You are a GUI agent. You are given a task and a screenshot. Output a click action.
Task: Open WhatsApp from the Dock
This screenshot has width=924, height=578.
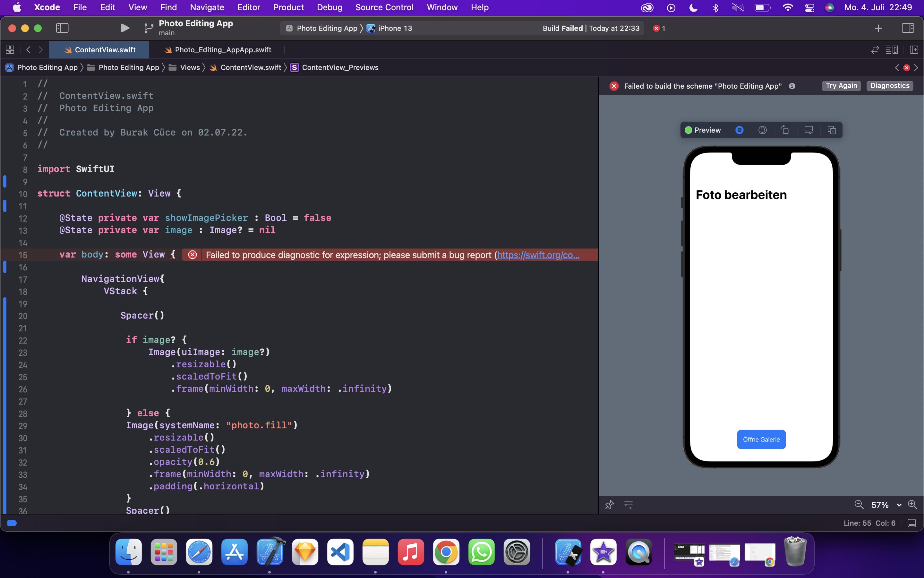pyautogui.click(x=481, y=552)
